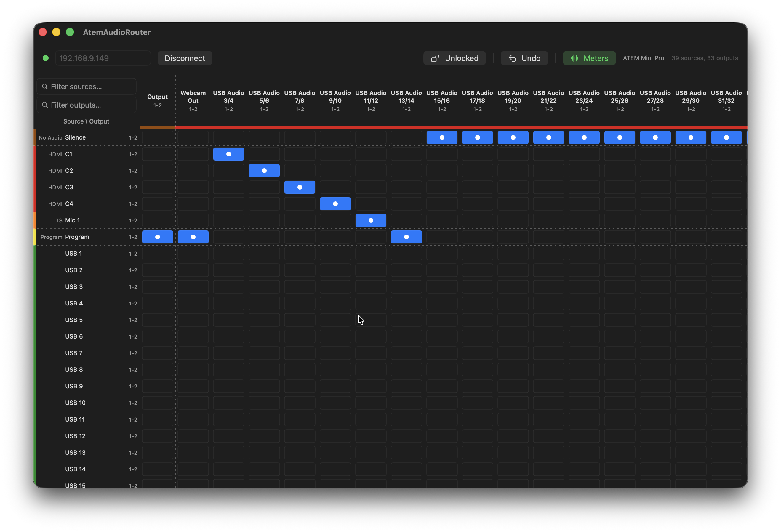Click the magnifier icon in Filter outputs field
The height and width of the screenshot is (532, 781).
45,105
